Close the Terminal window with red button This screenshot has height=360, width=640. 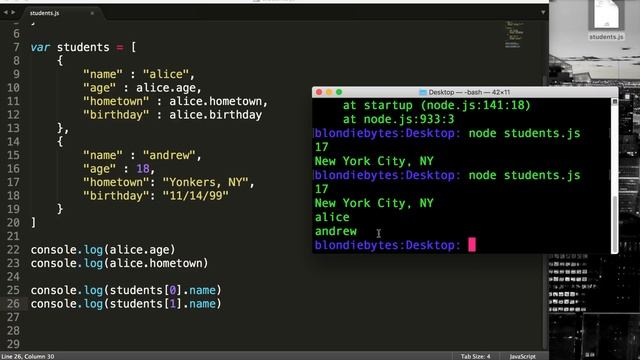click(319, 92)
